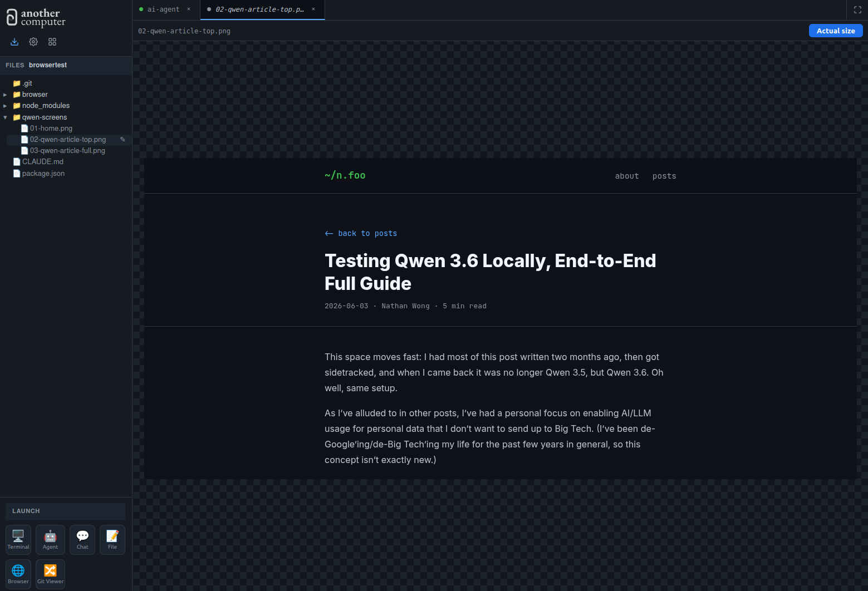Click the grid layout icon
Viewport: 868px width, 591px height.
[52, 42]
